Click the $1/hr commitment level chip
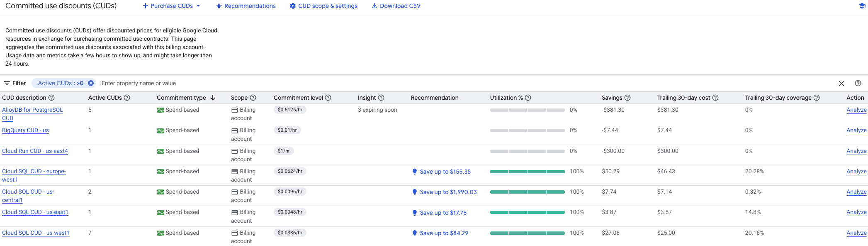Screen dimensions: 868x246 click(x=284, y=151)
